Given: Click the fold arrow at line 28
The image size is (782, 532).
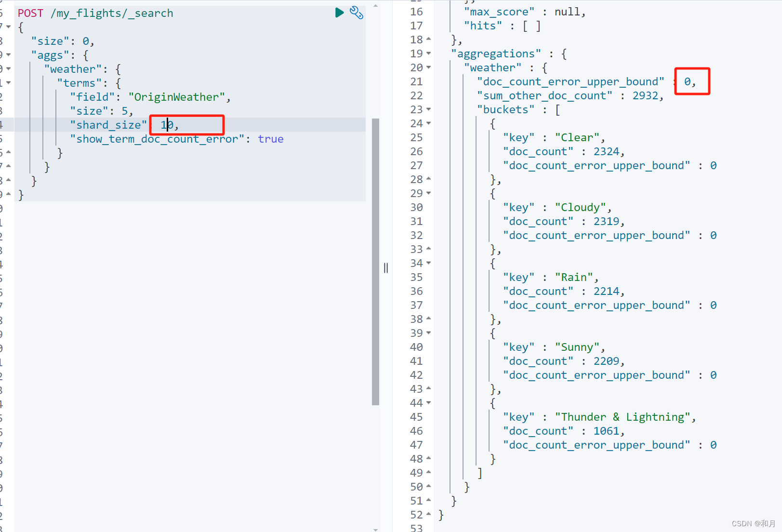Looking at the screenshot, I should point(429,179).
